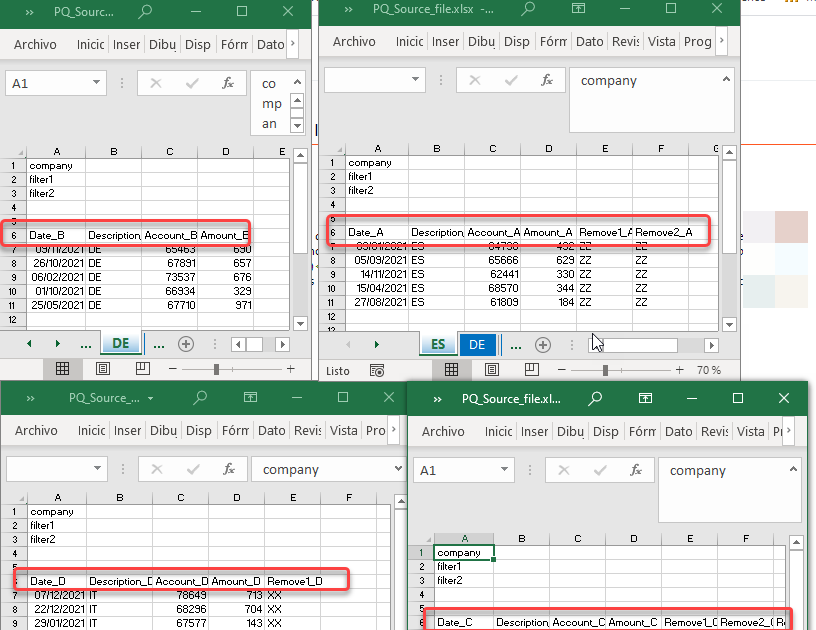The height and width of the screenshot is (630, 816).
Task: Select the Page Layout view icon
Action: pos(491,368)
